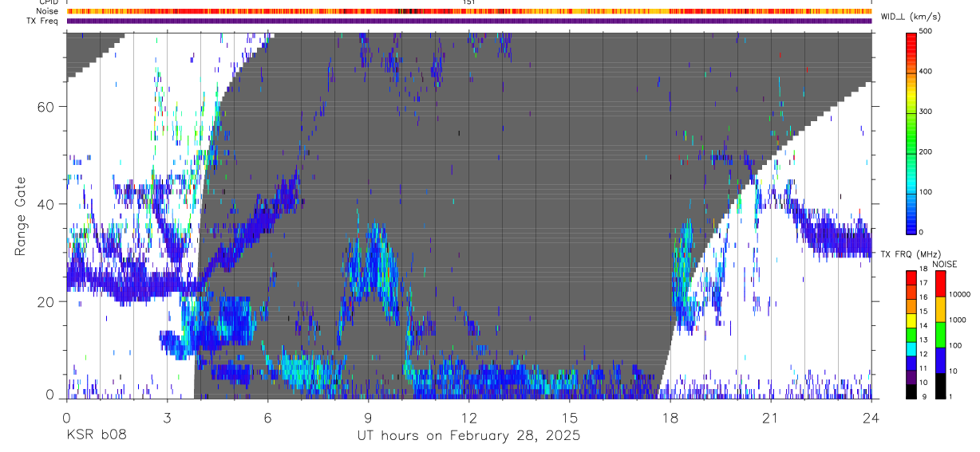Select the 200 tick on the WID color bar

[x=926, y=151]
